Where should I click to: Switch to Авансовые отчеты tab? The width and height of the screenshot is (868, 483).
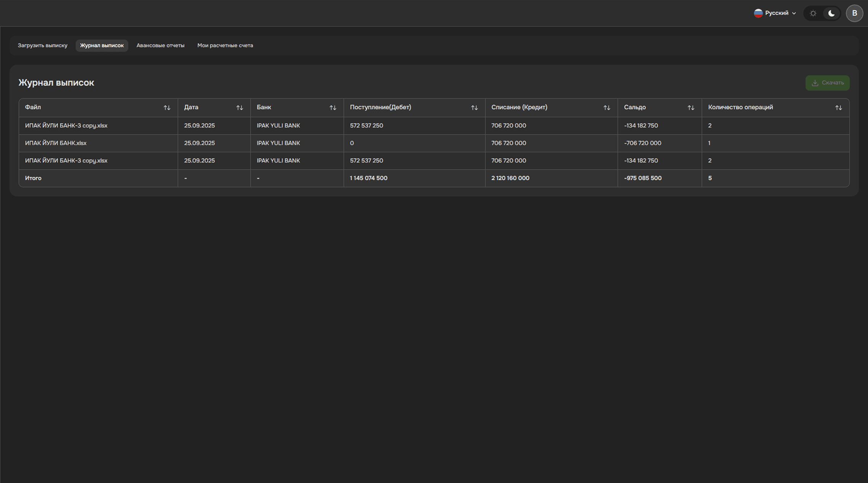160,45
